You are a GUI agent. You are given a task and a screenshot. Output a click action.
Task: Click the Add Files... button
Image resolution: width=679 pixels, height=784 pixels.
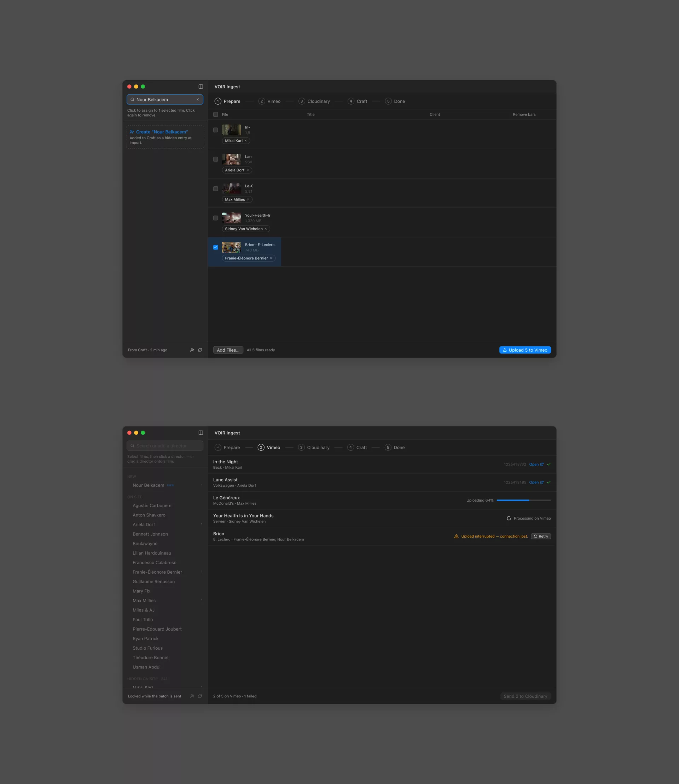228,350
